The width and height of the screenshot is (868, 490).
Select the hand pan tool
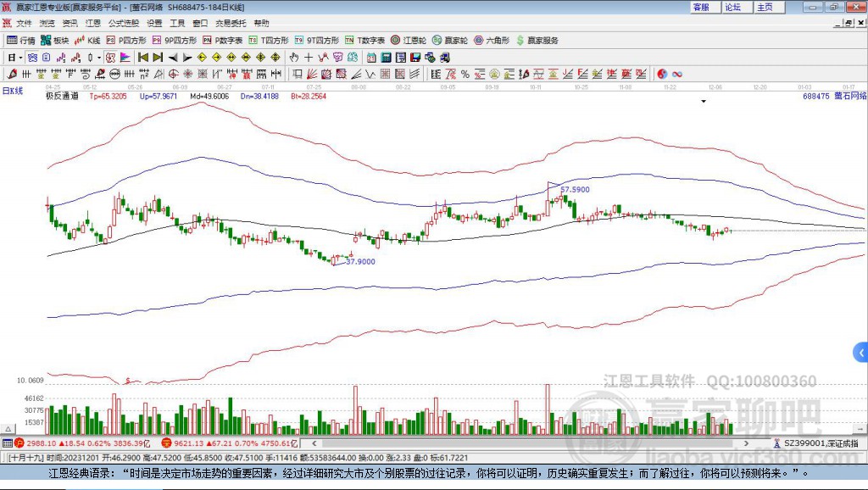click(293, 58)
